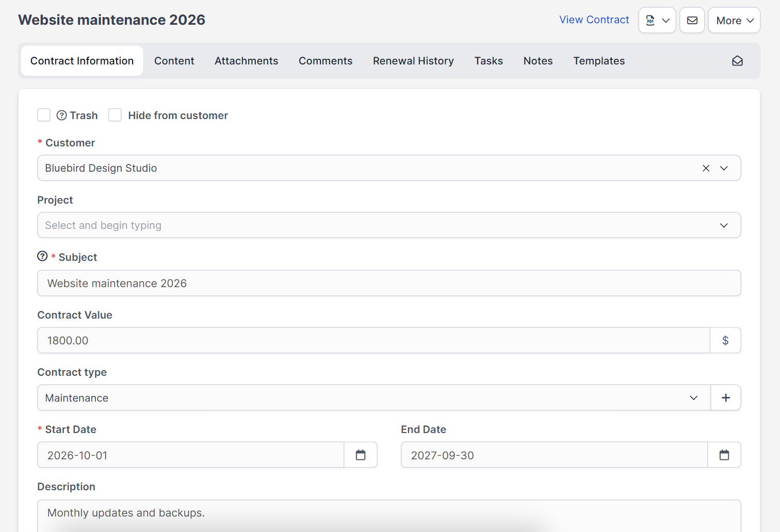Screen dimensions: 780x532
Task: Click the Contract type label text
Action: (x=72, y=372)
